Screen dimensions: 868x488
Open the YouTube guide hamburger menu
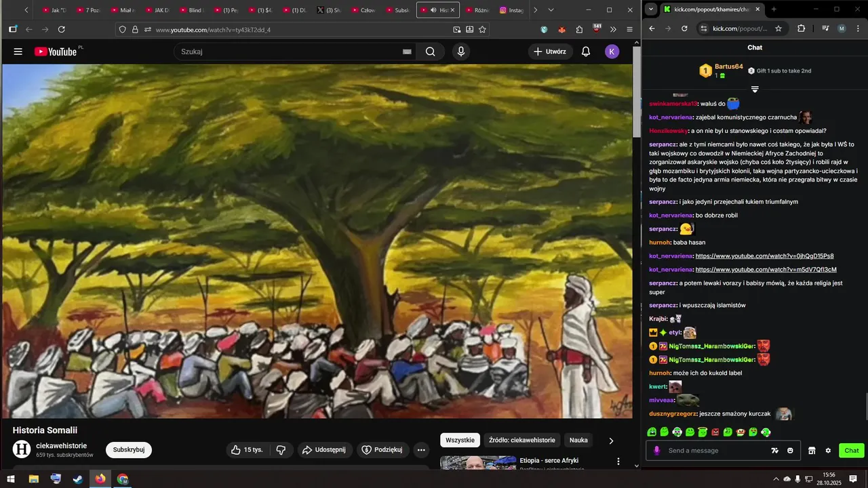18,52
